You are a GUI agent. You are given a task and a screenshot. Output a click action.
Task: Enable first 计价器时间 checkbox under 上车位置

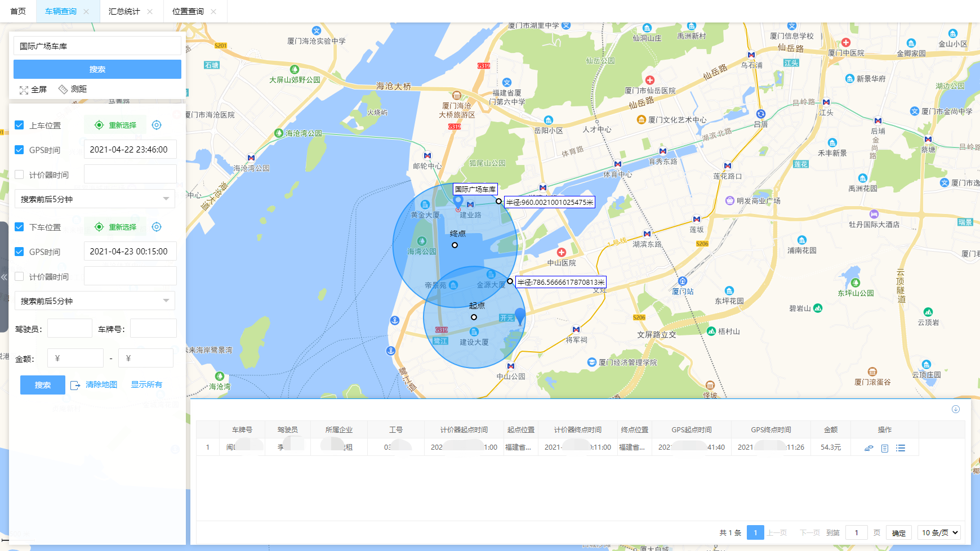[x=19, y=174]
